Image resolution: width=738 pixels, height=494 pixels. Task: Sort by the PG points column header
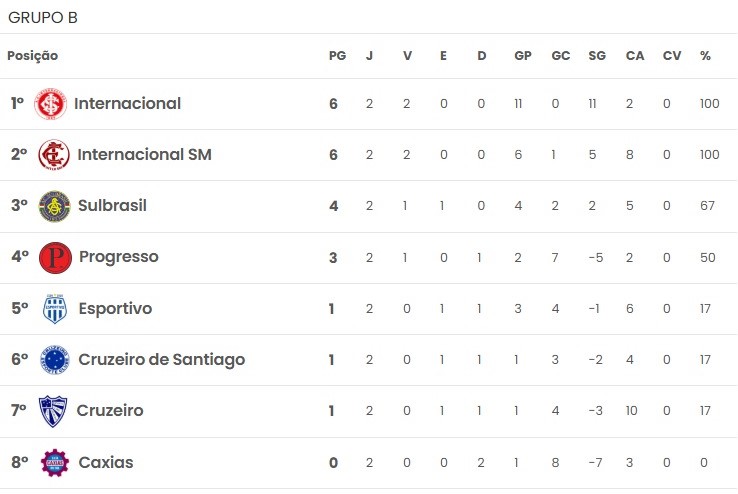point(337,56)
